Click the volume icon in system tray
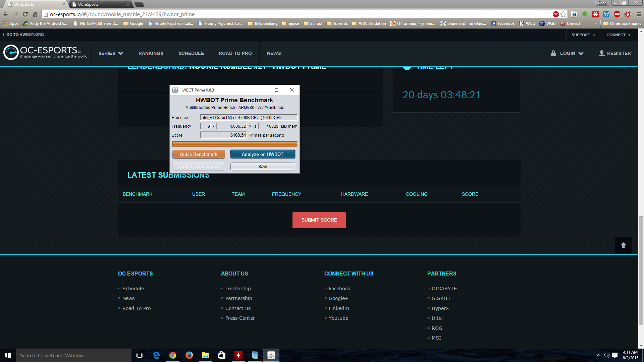The image size is (644, 362). point(606,355)
